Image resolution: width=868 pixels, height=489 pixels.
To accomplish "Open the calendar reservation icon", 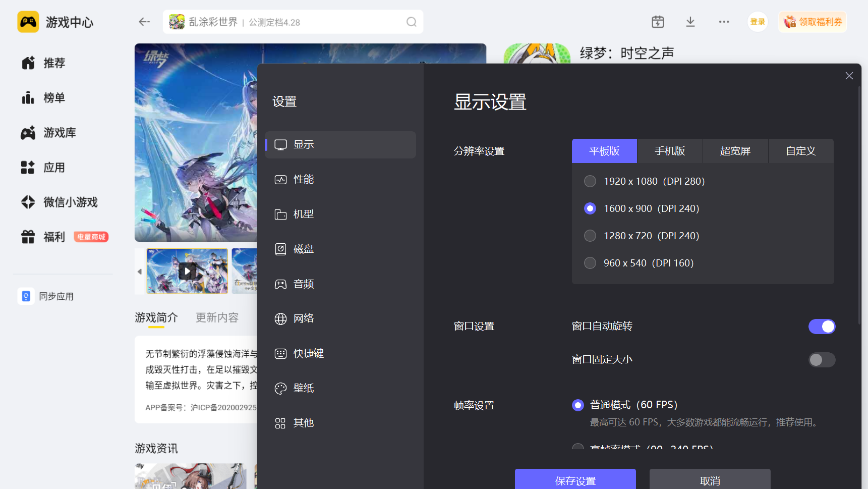I will coord(658,22).
